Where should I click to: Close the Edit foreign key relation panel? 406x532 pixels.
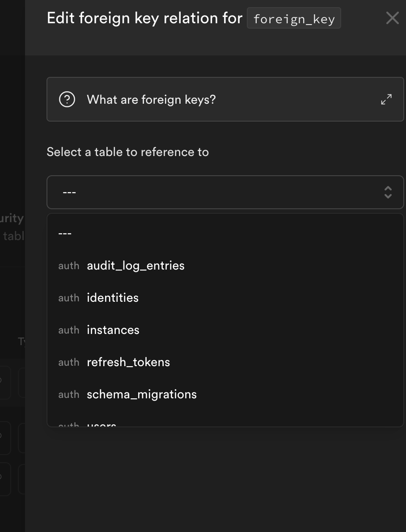(x=392, y=18)
